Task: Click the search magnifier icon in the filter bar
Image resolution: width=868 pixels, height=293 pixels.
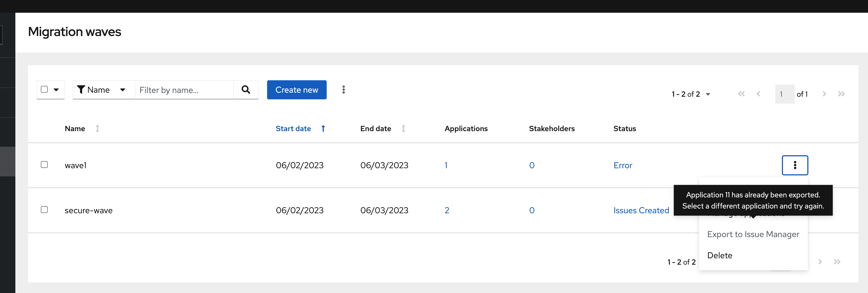Action: [x=246, y=90]
